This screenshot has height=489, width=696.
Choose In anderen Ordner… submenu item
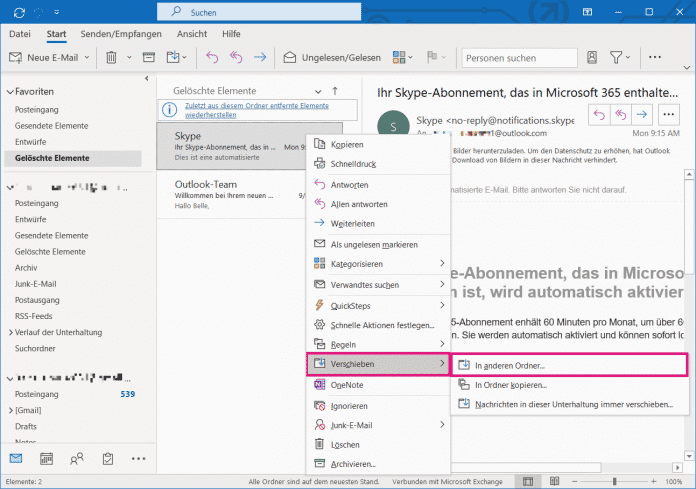pos(569,365)
